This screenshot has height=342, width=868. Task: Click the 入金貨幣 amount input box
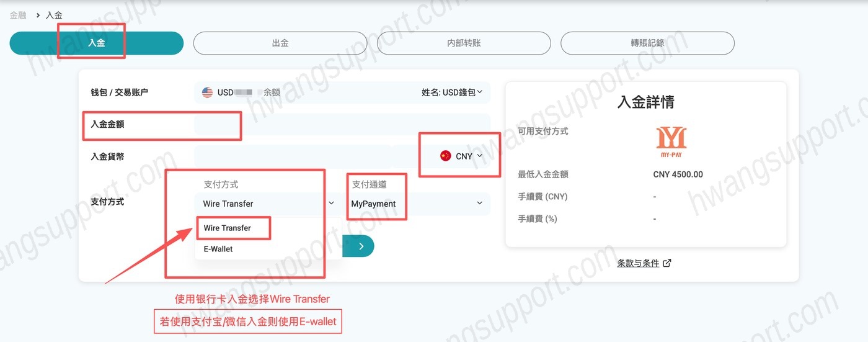point(293,156)
